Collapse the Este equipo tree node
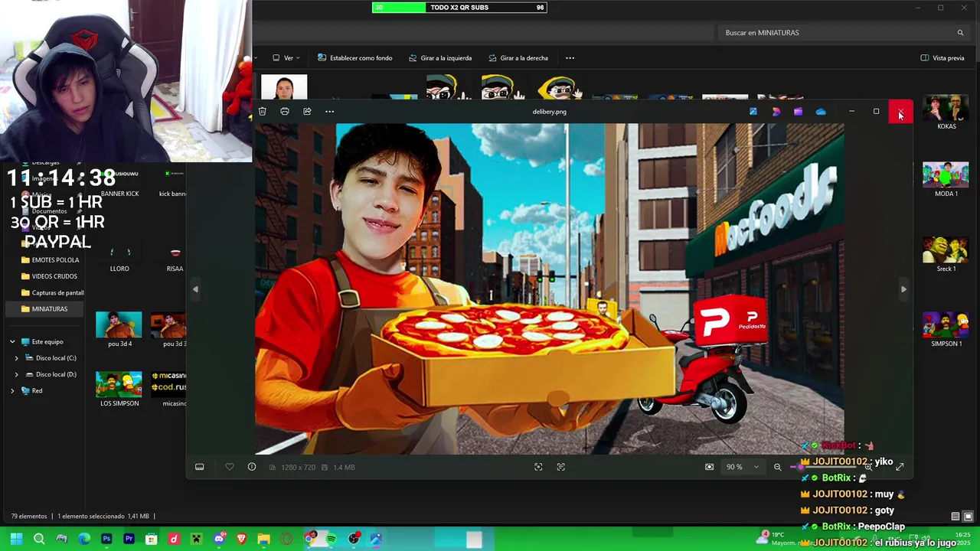Screen dimensions: 980x551 (12, 342)
